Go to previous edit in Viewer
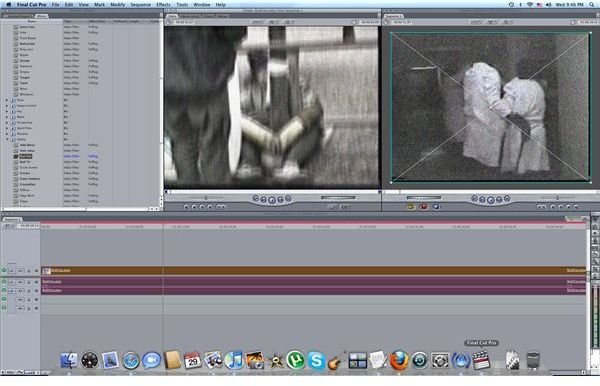This screenshot has width=600, height=386. 256,199
